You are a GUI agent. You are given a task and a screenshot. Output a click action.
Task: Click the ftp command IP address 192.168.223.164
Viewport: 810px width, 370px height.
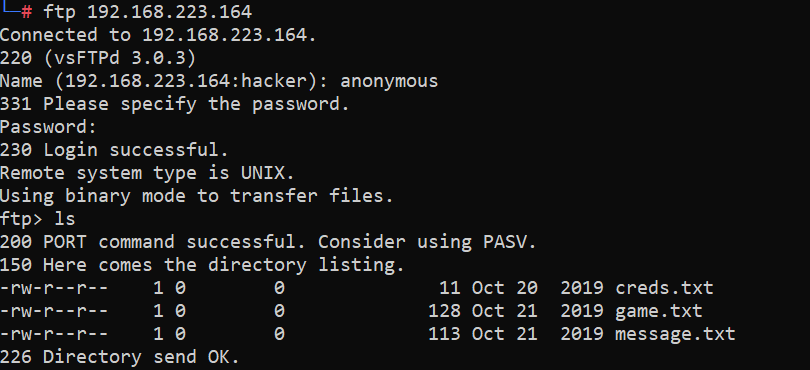click(169, 11)
